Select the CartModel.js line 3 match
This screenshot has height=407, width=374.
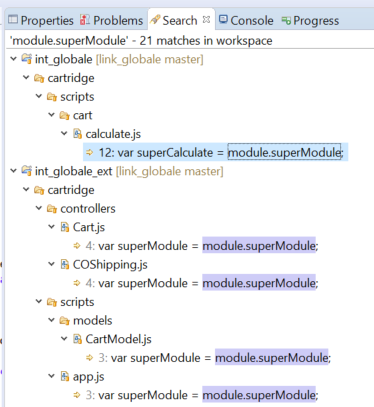(x=209, y=358)
